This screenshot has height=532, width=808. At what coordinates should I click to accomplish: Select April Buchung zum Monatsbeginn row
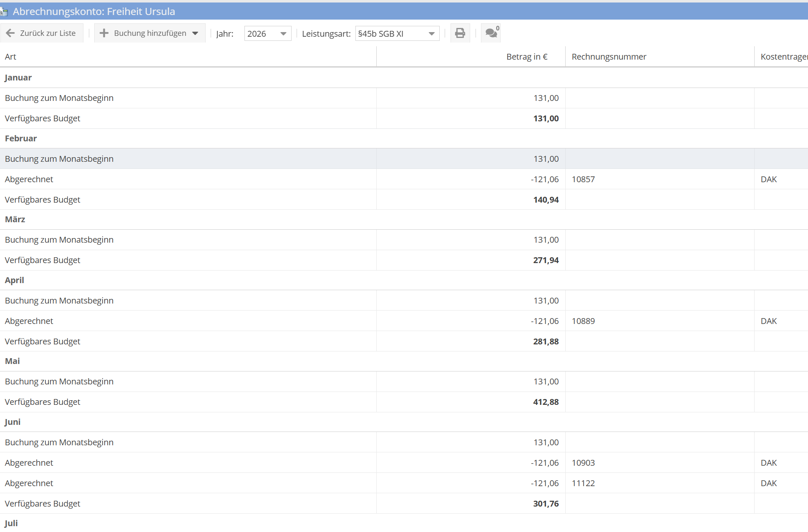(x=404, y=301)
